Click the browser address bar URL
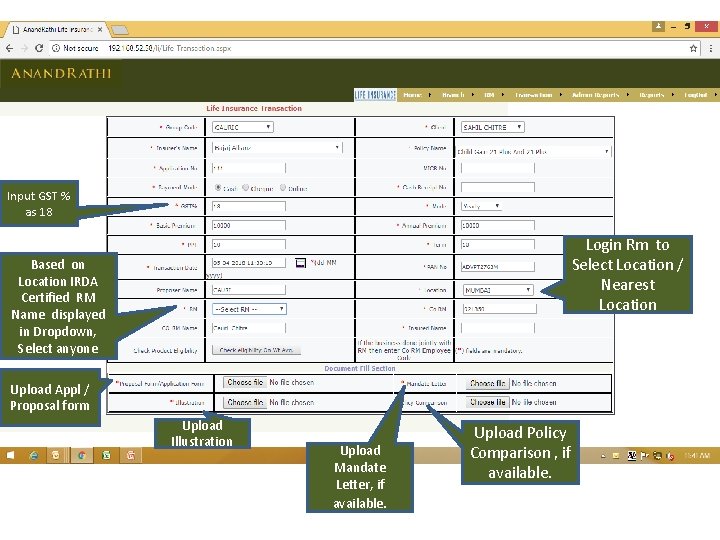The height and width of the screenshot is (540, 720). coord(169,48)
